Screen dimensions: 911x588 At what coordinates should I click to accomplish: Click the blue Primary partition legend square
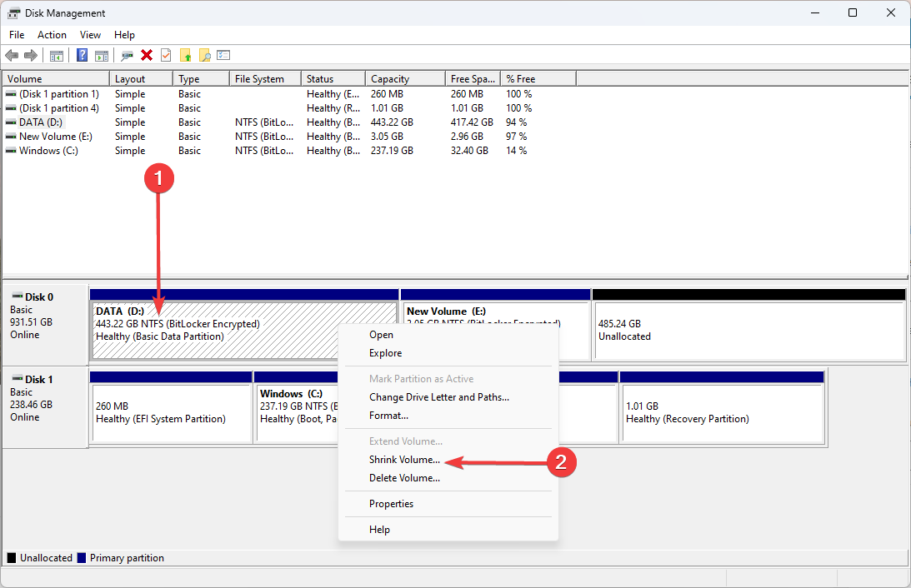[x=83, y=557]
